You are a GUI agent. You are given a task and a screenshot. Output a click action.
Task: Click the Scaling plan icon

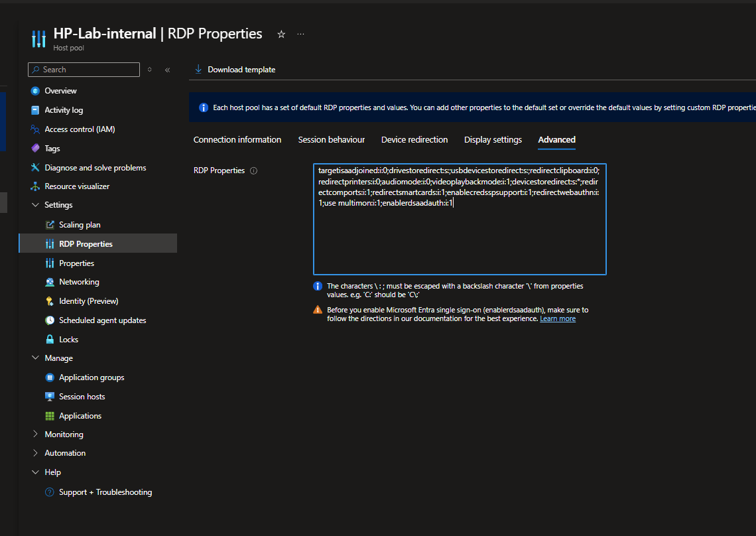click(x=50, y=225)
